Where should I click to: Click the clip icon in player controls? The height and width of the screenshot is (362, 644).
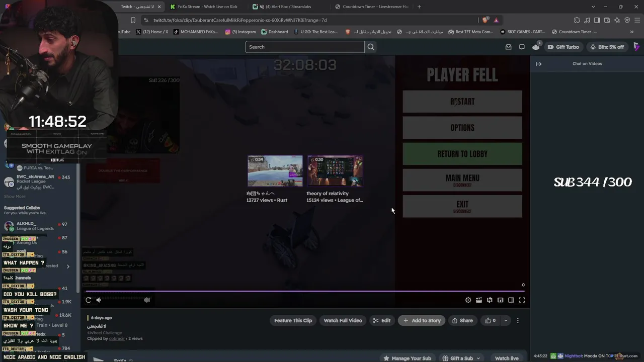(x=479, y=300)
